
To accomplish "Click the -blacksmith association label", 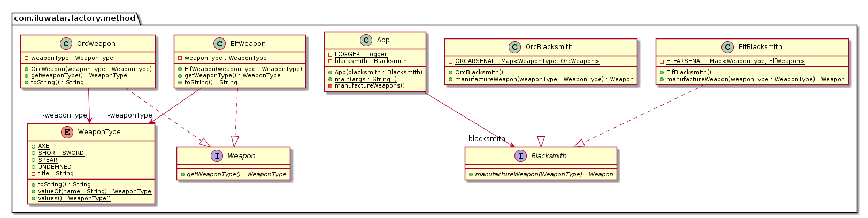I will pyautogui.click(x=486, y=138).
